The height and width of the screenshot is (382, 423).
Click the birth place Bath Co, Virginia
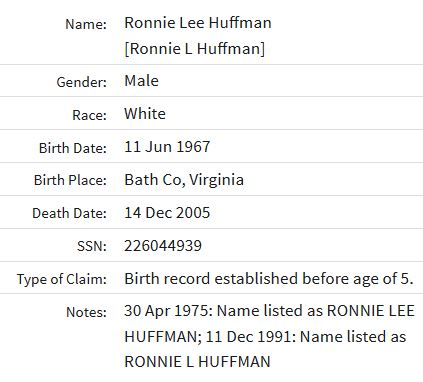click(184, 180)
